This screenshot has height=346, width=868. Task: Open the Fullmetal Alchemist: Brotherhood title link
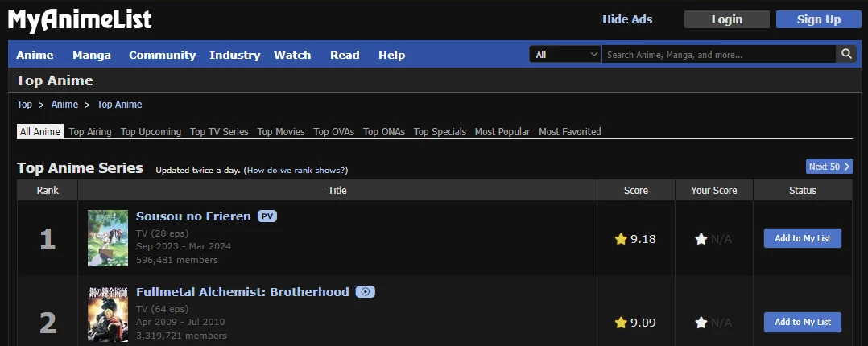coord(242,292)
